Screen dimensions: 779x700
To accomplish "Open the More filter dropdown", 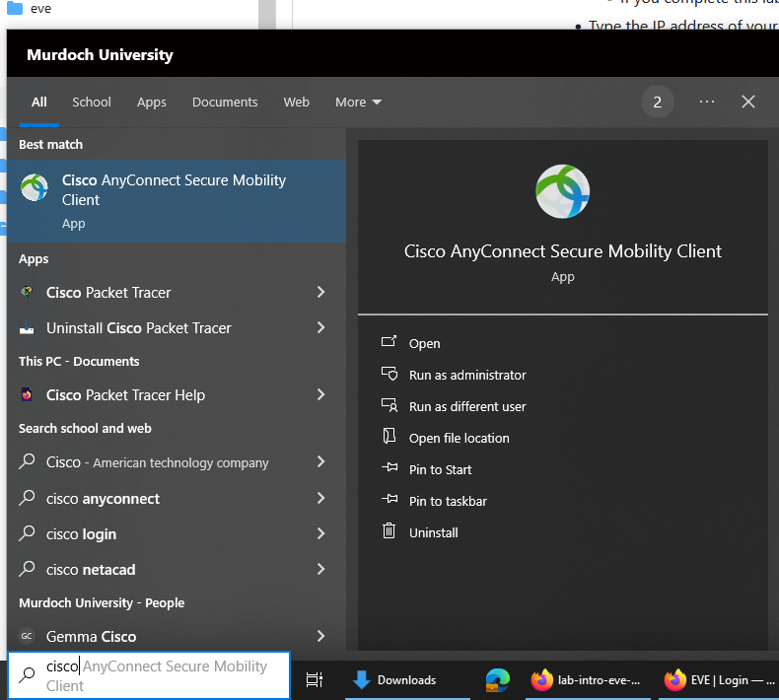I will (x=358, y=102).
